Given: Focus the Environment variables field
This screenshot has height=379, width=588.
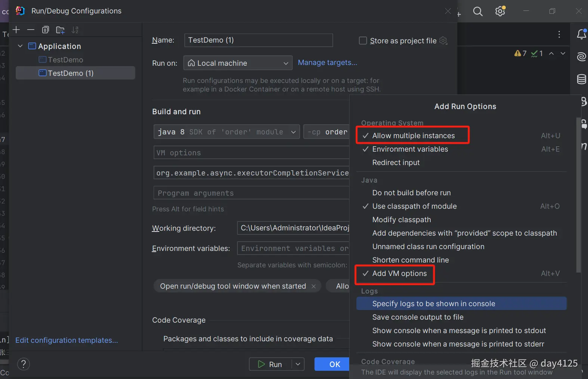Looking at the screenshot, I should coord(293,248).
